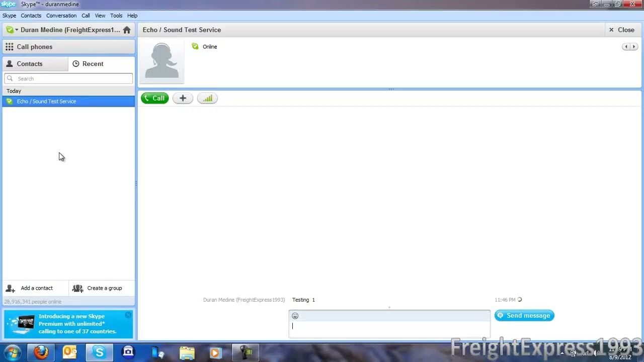Image resolution: width=644 pixels, height=362 pixels.
Task: Open Windows Media Player from taskbar
Action: coord(216,353)
